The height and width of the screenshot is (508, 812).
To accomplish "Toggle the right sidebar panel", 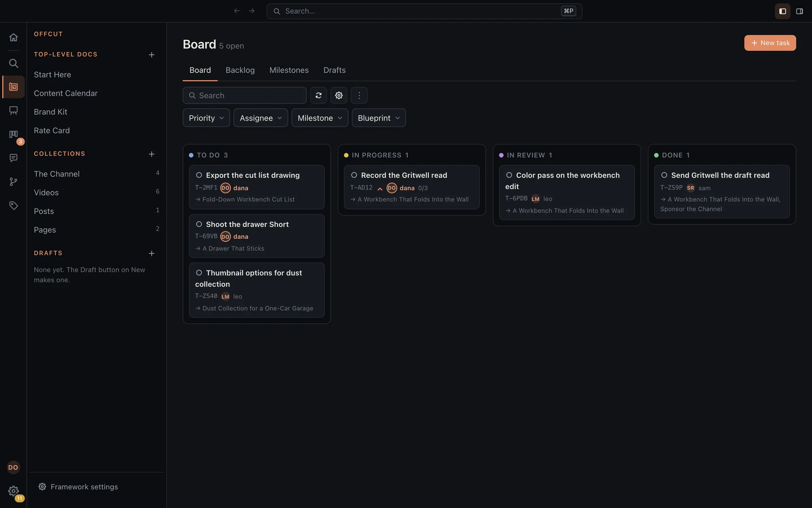I will pyautogui.click(x=799, y=11).
